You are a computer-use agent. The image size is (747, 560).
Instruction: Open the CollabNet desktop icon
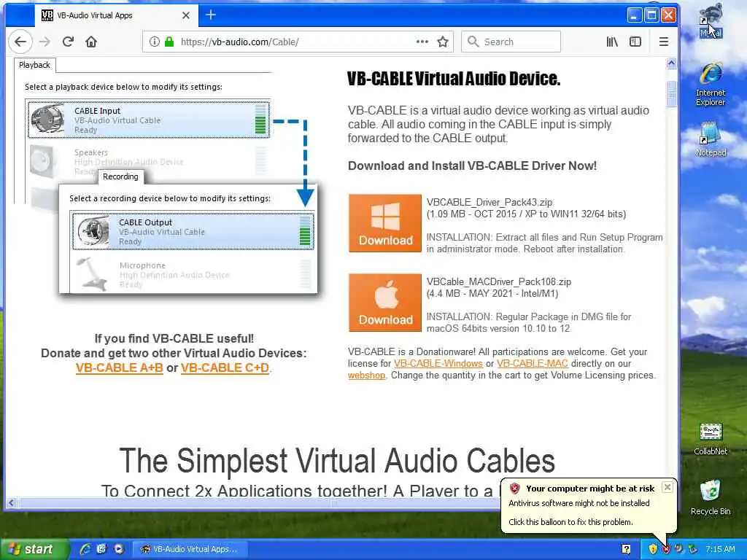[711, 439]
